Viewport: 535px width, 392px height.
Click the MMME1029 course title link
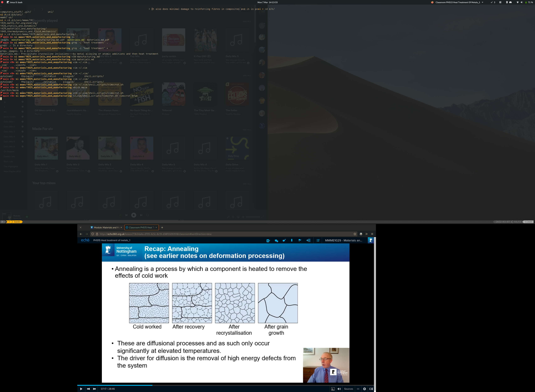tap(343, 240)
